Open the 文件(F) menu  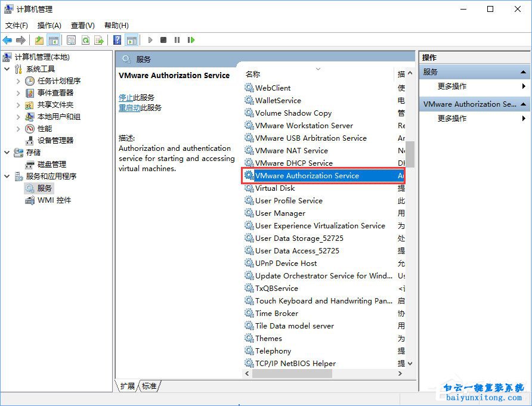pyautogui.click(x=16, y=26)
